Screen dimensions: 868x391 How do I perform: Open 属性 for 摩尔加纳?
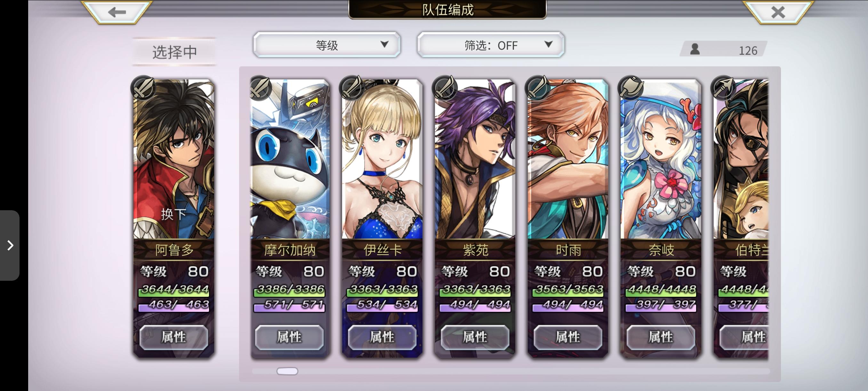point(289,337)
